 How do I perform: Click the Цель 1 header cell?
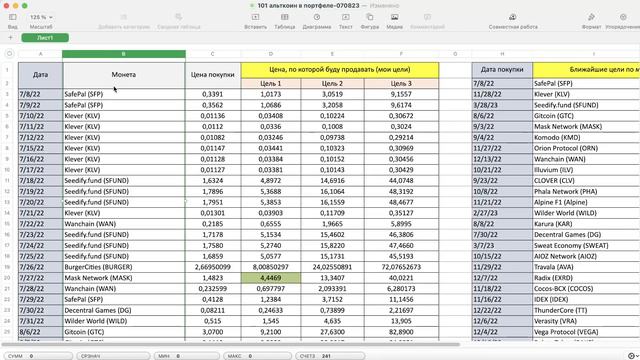coord(271,83)
